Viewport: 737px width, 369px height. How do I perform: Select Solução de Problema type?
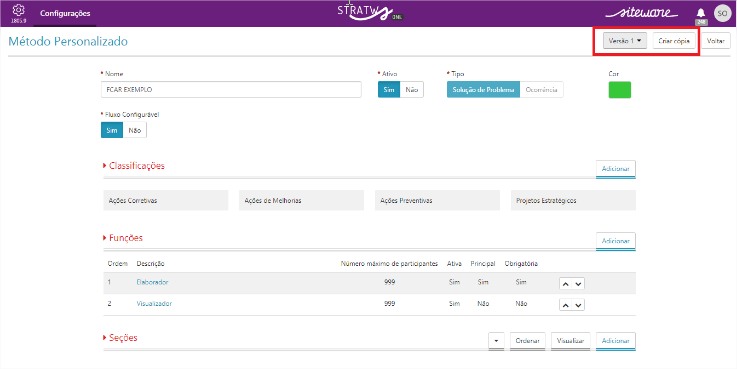pyautogui.click(x=483, y=89)
